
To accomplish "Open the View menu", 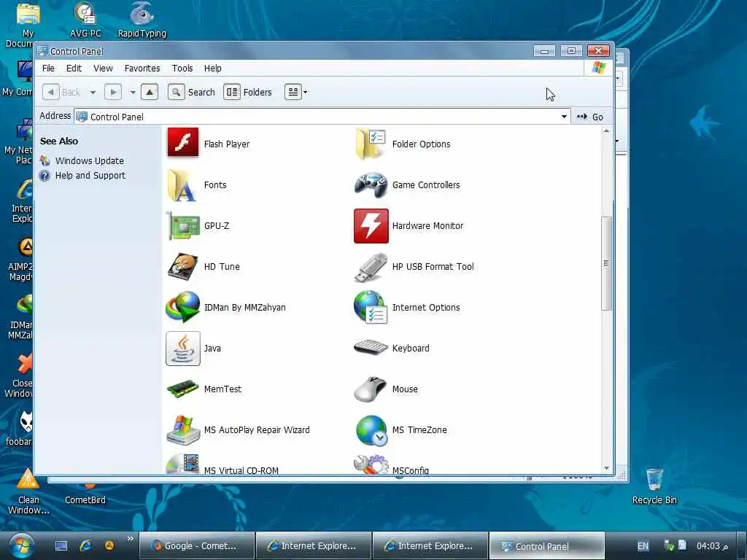I will pos(103,68).
